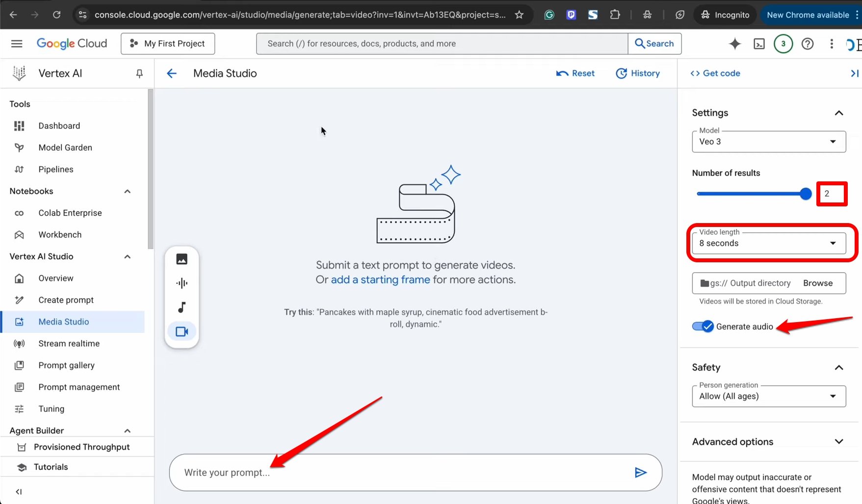Collapse the Notebooks group in sidebar
The image size is (862, 504).
(x=127, y=191)
